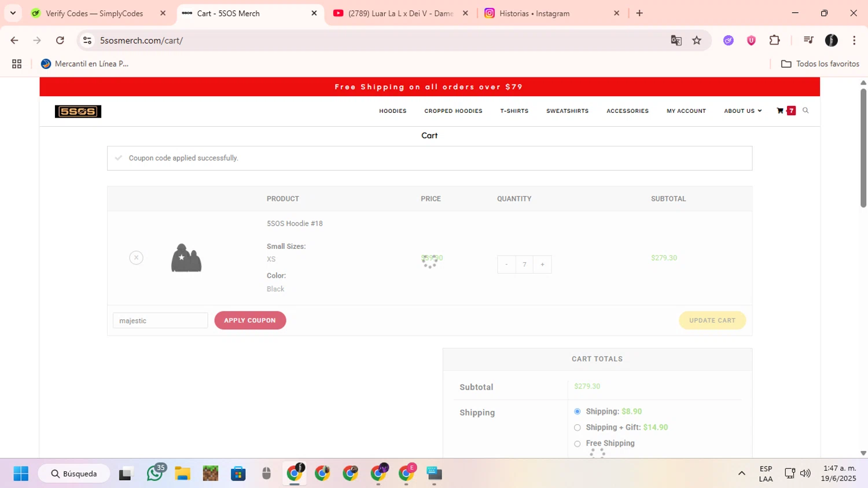Reload the current page
This screenshot has width=868, height=488.
click(x=60, y=41)
